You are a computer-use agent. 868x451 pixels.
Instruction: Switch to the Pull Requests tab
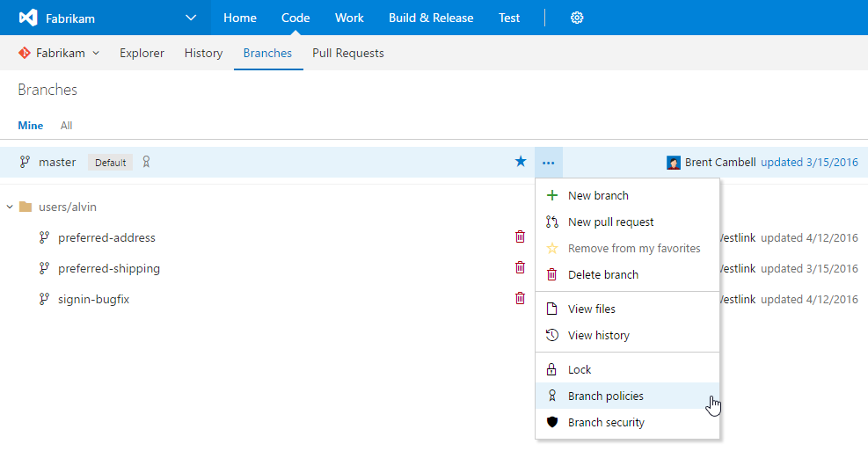348,53
